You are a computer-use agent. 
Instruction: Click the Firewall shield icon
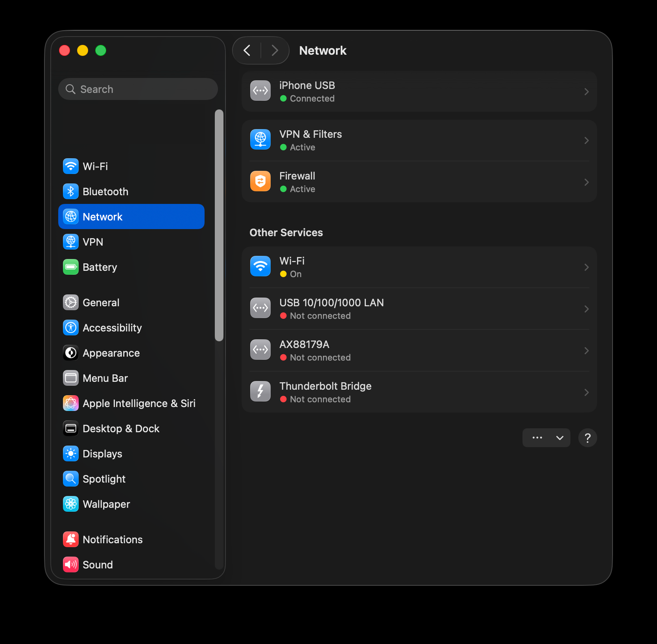pyautogui.click(x=260, y=181)
